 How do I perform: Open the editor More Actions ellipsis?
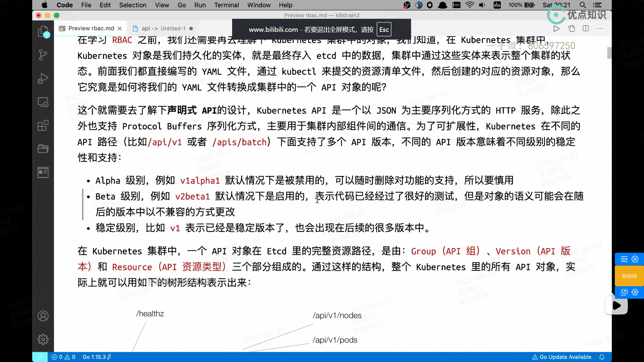pos(600,28)
